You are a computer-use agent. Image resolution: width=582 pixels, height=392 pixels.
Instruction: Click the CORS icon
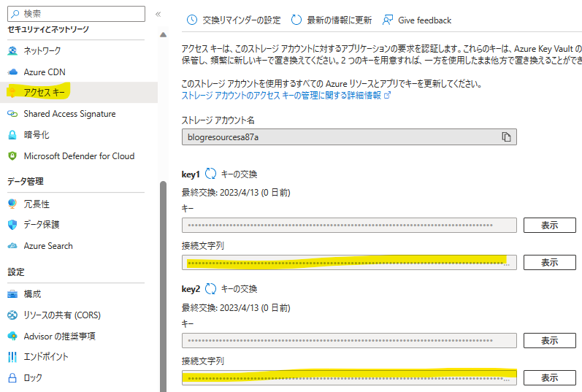click(x=12, y=315)
